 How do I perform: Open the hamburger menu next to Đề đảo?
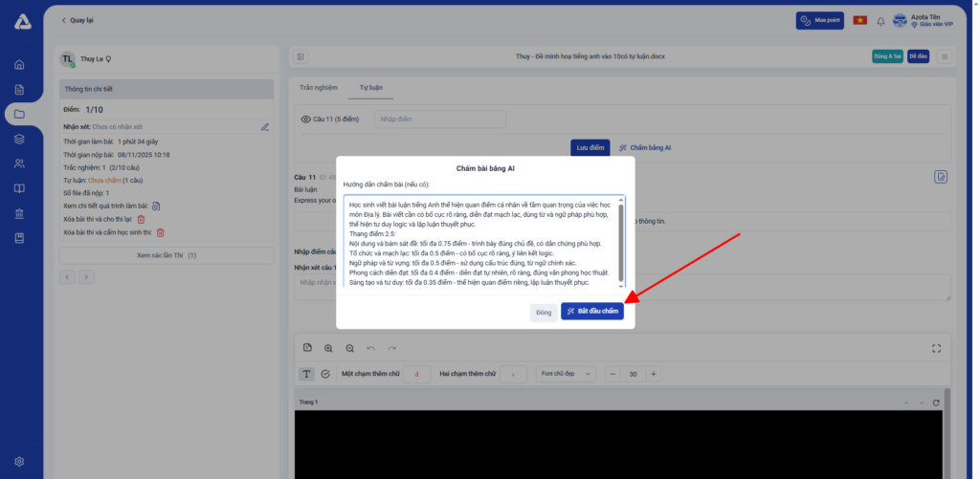point(945,56)
